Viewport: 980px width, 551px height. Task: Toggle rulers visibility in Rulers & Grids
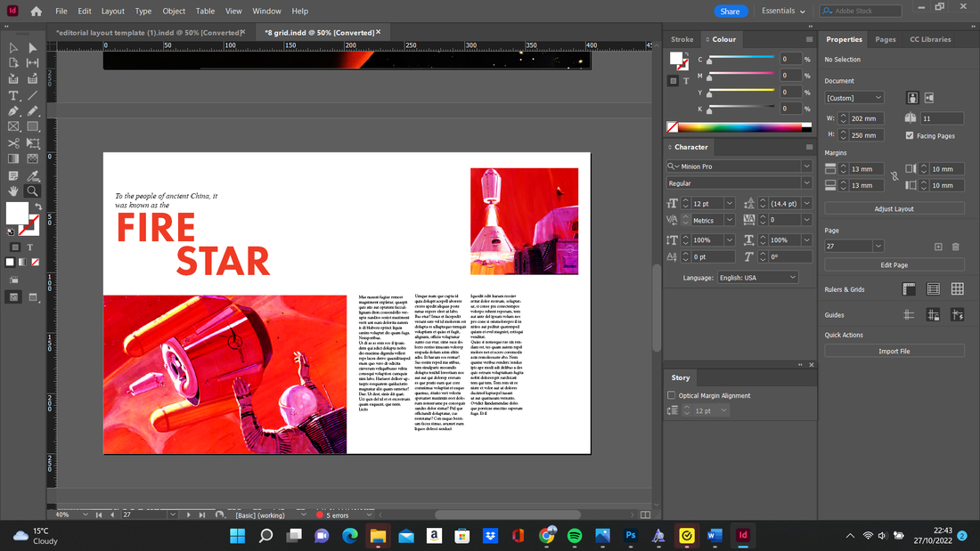[909, 288]
